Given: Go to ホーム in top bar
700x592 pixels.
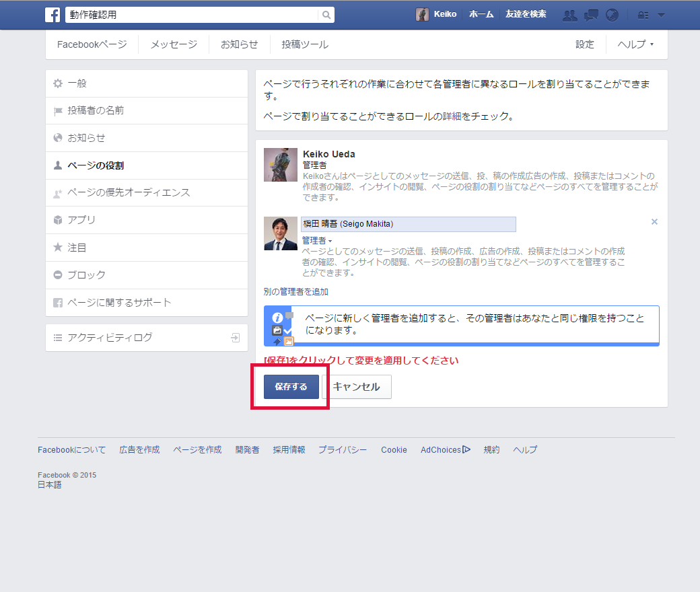Looking at the screenshot, I should coord(481,14).
